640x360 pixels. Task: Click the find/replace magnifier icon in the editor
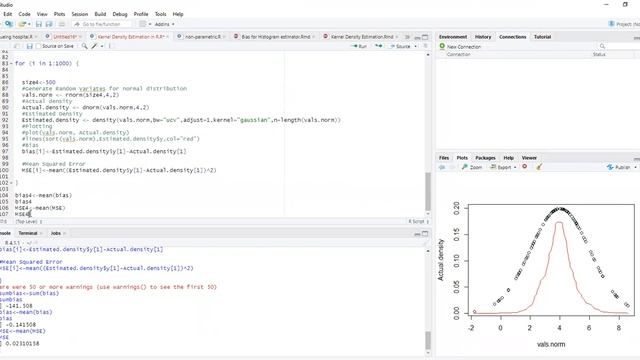[84, 46]
